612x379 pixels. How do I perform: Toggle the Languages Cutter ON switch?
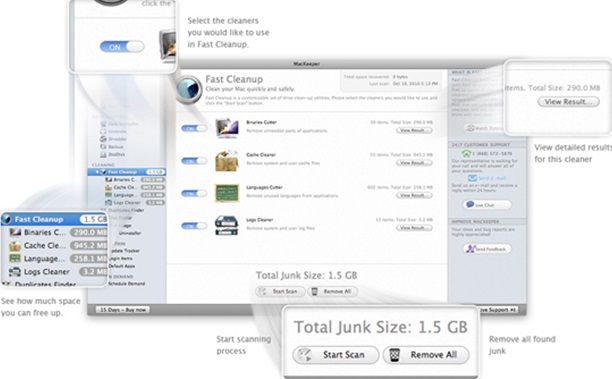pos(194,193)
